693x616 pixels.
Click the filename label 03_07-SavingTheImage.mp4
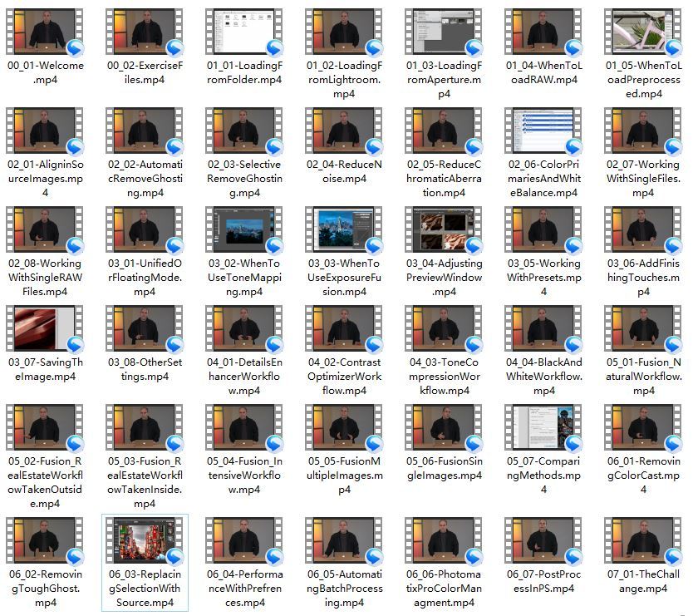click(x=45, y=369)
